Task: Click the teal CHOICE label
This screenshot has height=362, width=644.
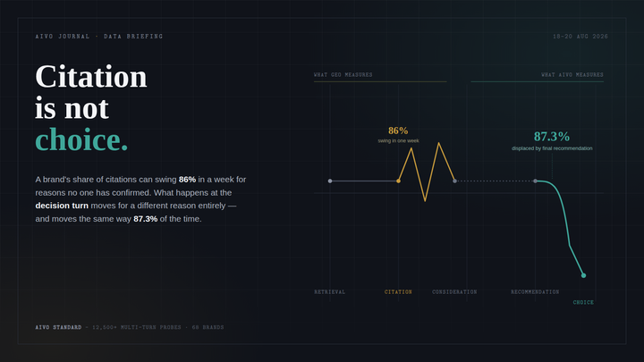Action: (x=583, y=302)
